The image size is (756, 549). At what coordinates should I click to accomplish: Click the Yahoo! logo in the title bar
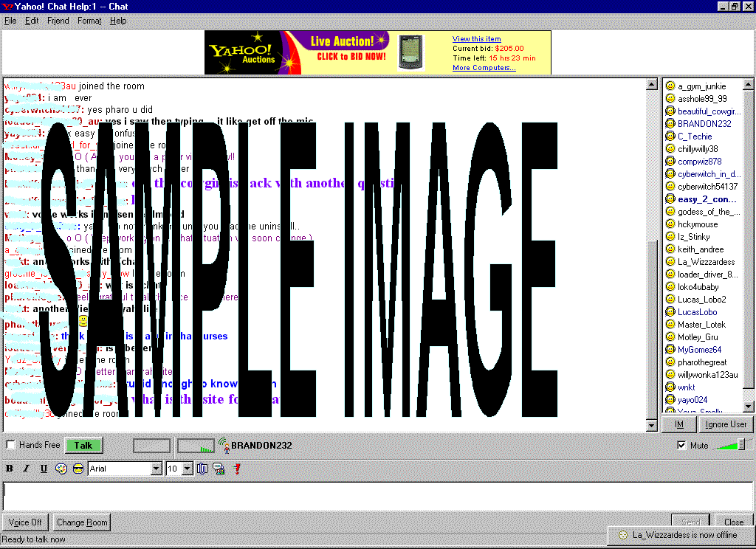(7, 6)
